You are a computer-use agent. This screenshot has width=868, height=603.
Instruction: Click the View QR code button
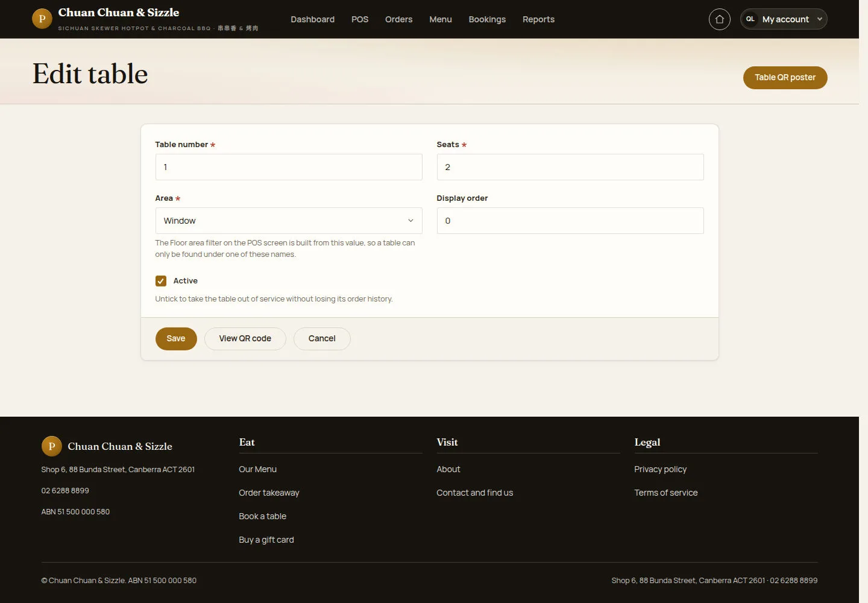pyautogui.click(x=245, y=339)
